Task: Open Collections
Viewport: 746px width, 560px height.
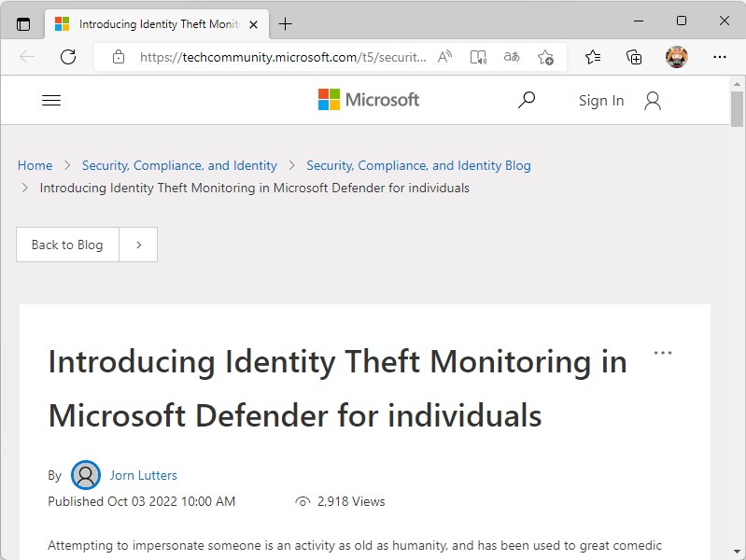Action: [634, 57]
